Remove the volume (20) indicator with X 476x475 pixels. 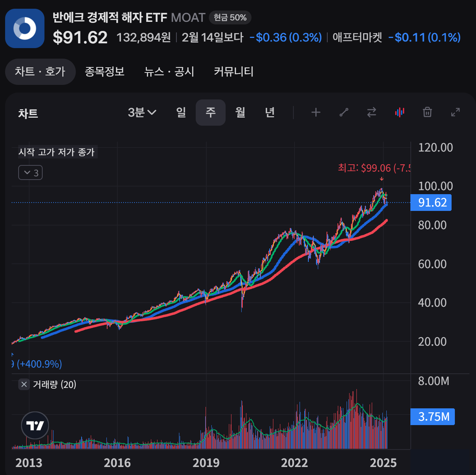pyautogui.click(x=24, y=384)
